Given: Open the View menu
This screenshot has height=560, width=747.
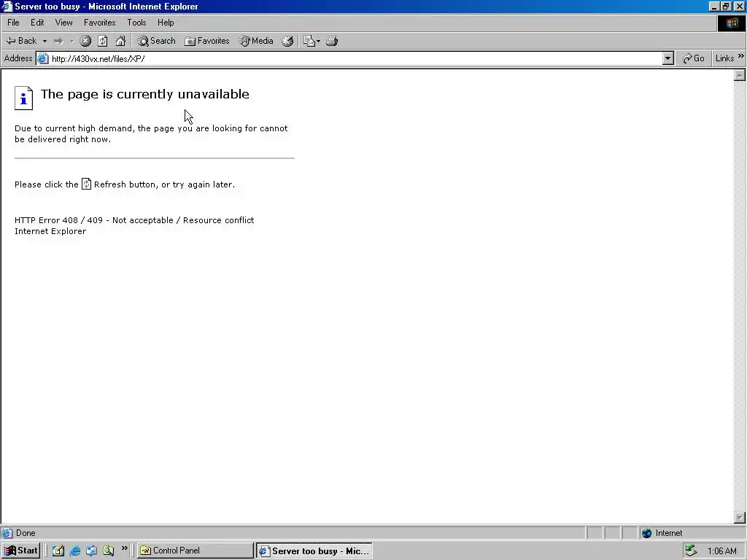Looking at the screenshot, I should (64, 23).
